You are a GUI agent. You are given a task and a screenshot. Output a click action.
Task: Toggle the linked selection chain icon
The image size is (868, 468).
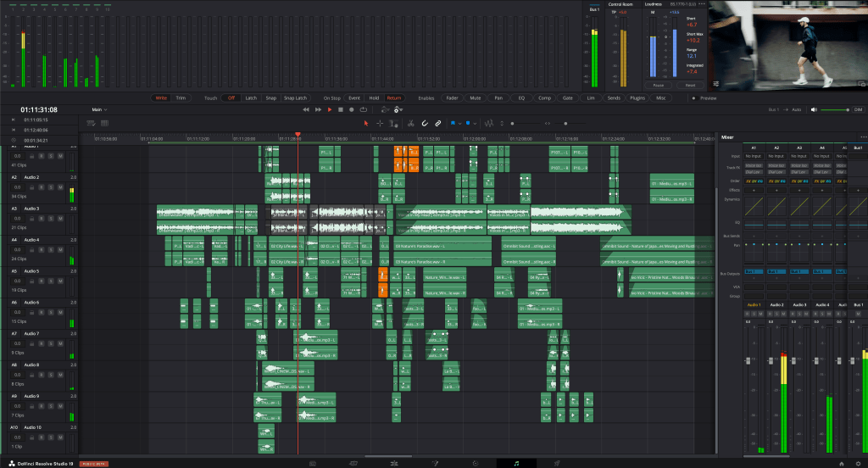[x=437, y=124]
